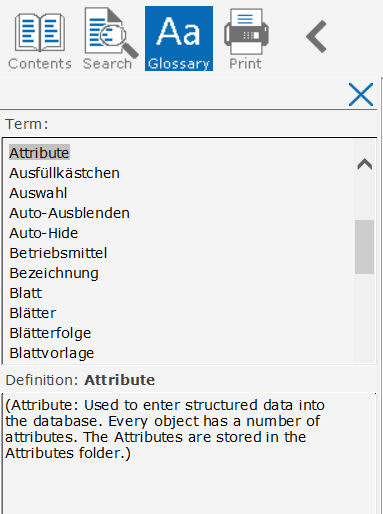Show the definition of Blätterfolge
Viewport: 383px width, 514px height.
coord(50,333)
